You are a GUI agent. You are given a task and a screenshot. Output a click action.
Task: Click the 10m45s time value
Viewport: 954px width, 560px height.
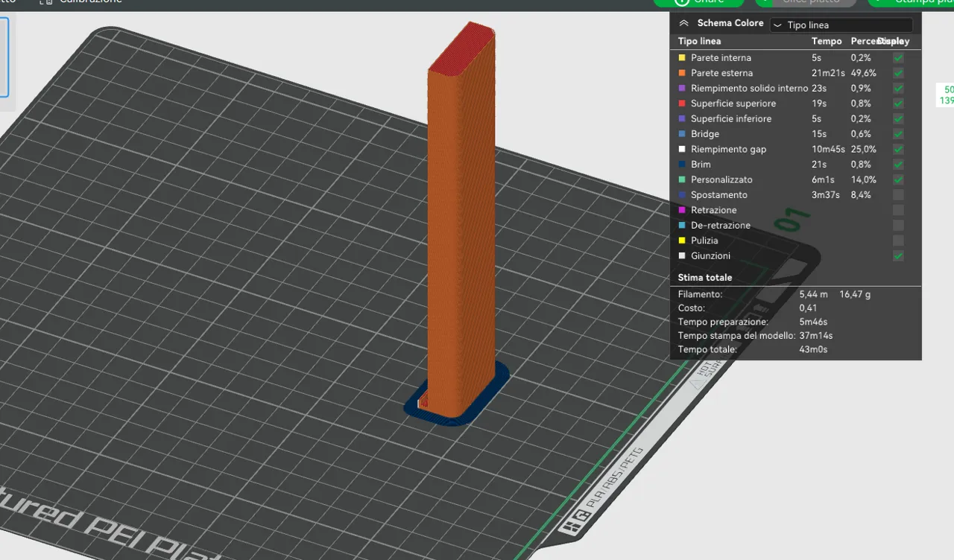[x=828, y=149]
